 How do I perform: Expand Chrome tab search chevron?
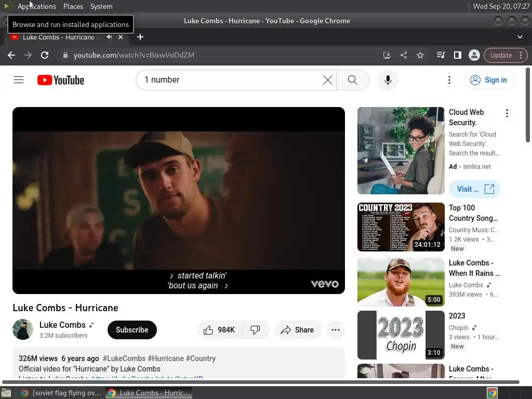tap(520, 37)
